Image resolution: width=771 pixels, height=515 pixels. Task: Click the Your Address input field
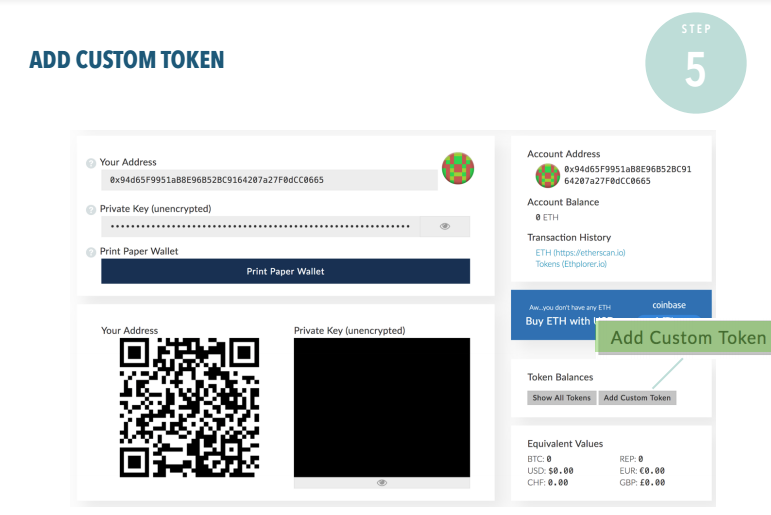pyautogui.click(x=269, y=180)
